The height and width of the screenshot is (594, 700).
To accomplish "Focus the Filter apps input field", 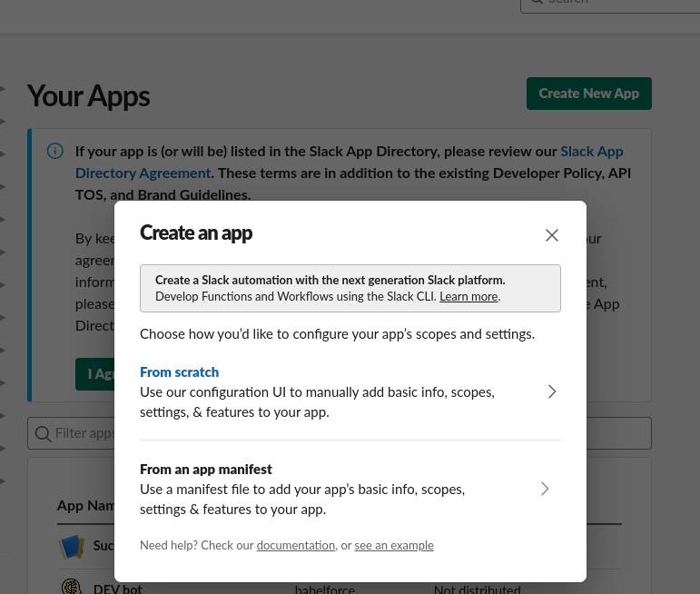I will tap(82, 433).
